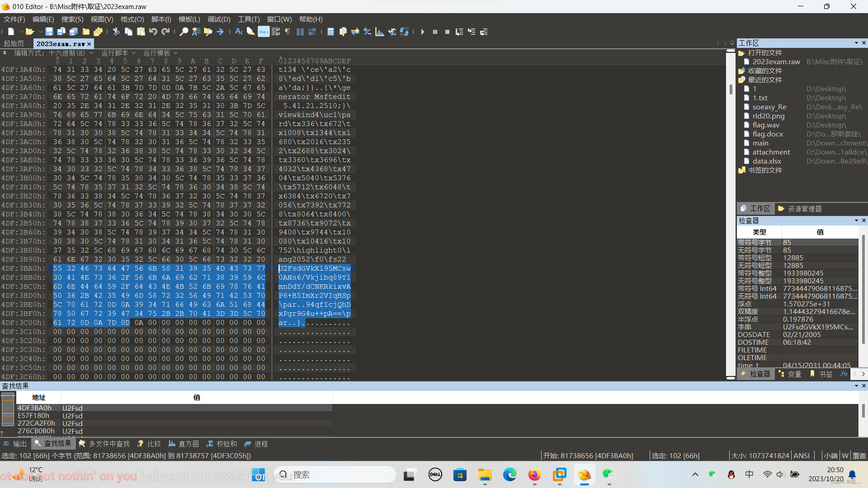Image resolution: width=868 pixels, height=488 pixels.
Task: Click the Save file toolbar icon
Action: coord(49,32)
